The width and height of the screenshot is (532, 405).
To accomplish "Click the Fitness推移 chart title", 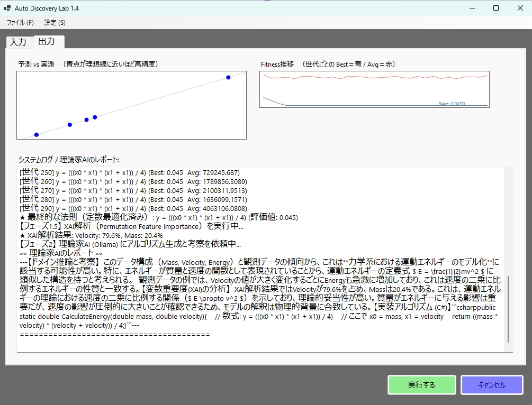I will (328, 64).
